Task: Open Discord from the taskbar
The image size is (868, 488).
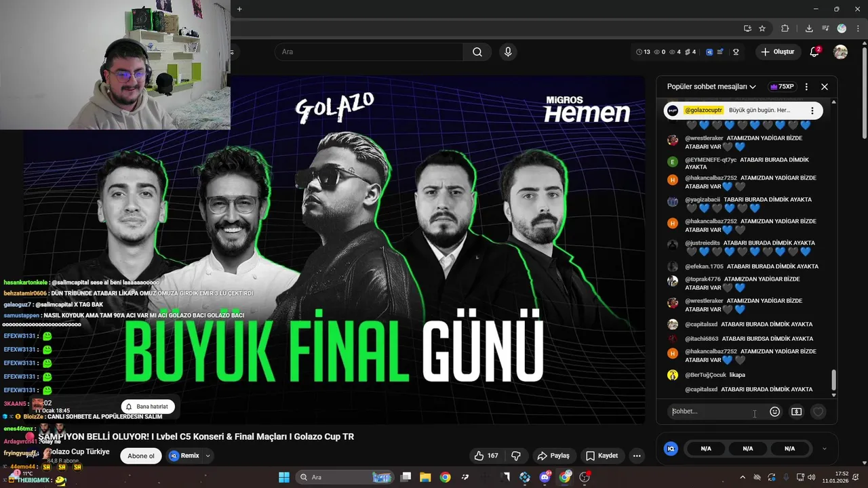Action: click(x=545, y=477)
